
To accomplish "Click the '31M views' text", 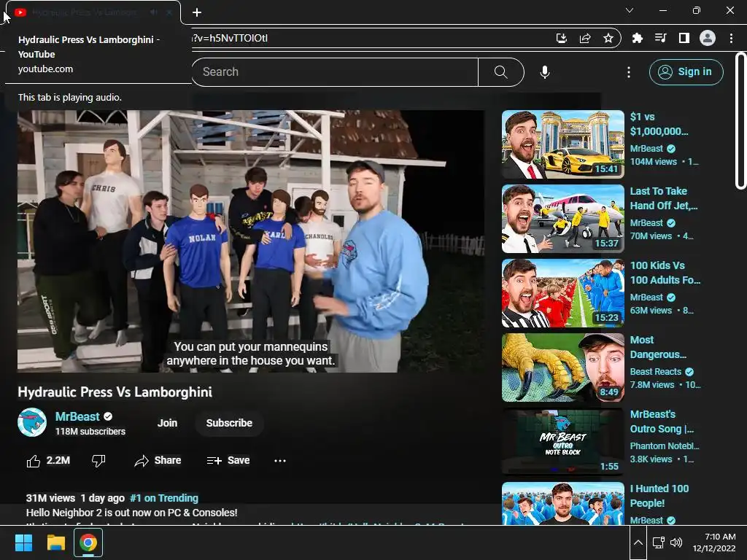I will 50,498.
